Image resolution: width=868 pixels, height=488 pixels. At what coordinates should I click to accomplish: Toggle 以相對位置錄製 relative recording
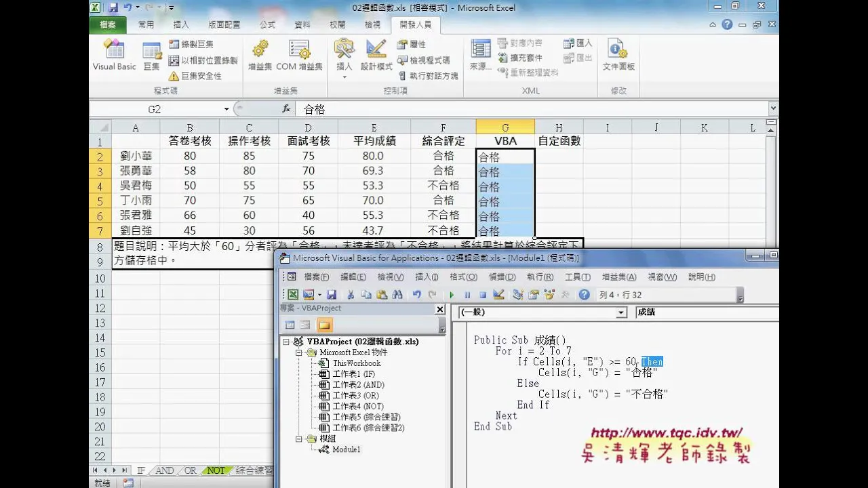click(x=203, y=60)
